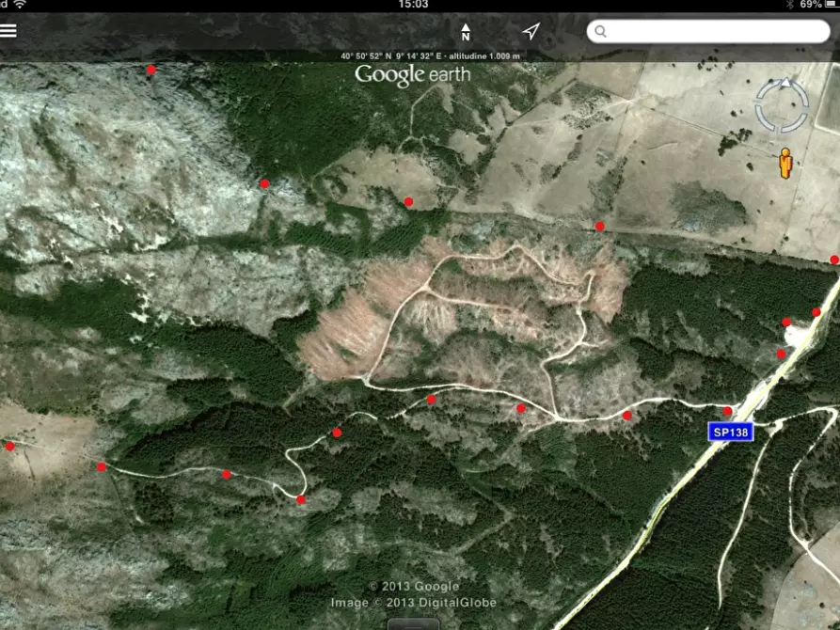The image size is (840, 630).
Task: Select red placemark at the trail's hairpin bend
Action: point(301,500)
